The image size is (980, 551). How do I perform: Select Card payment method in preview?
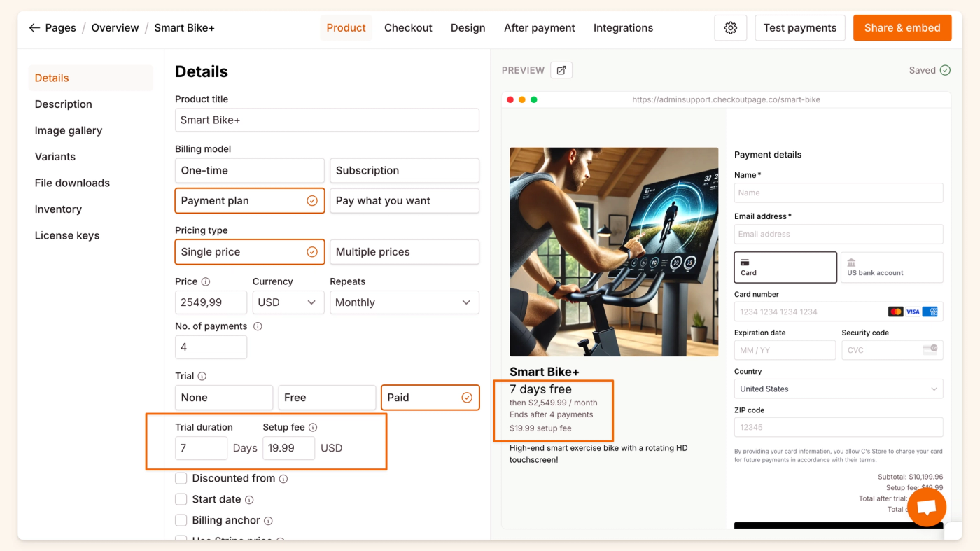click(x=785, y=267)
